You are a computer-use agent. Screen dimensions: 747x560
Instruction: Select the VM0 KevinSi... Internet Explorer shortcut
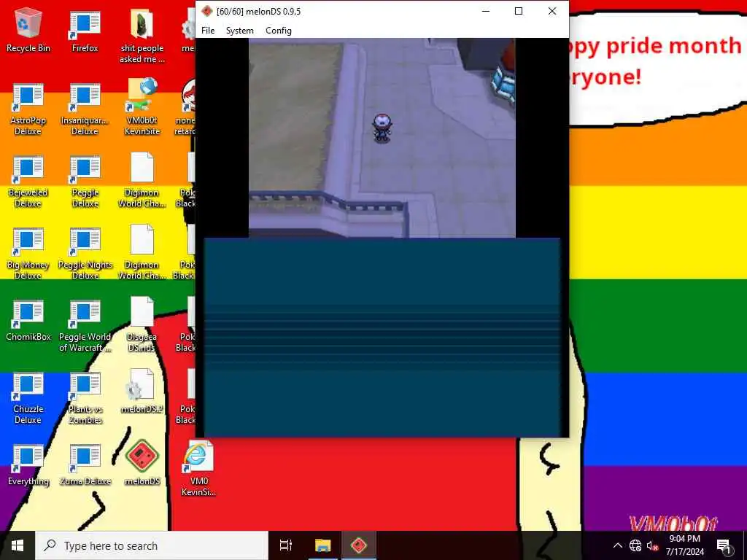click(x=198, y=469)
